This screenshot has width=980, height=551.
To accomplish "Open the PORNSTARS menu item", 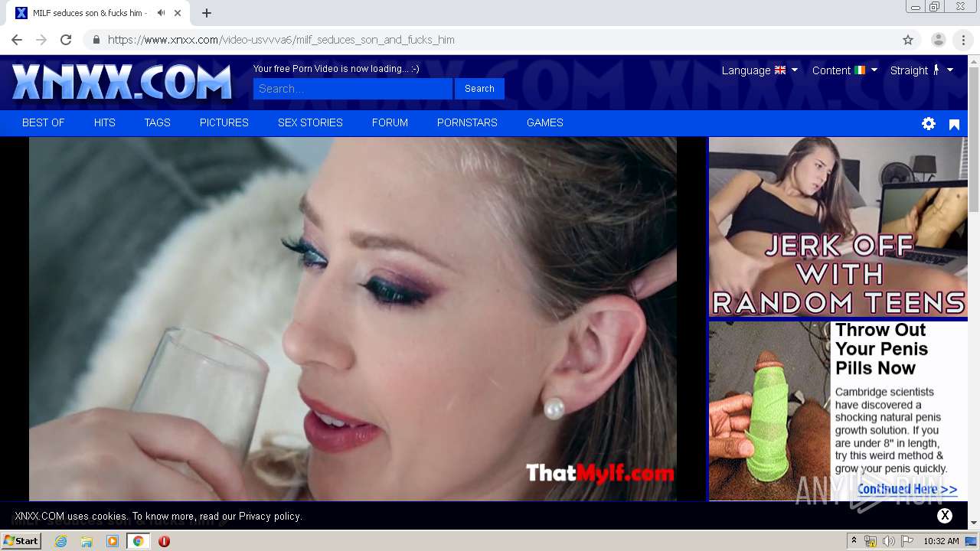I will 467,122.
